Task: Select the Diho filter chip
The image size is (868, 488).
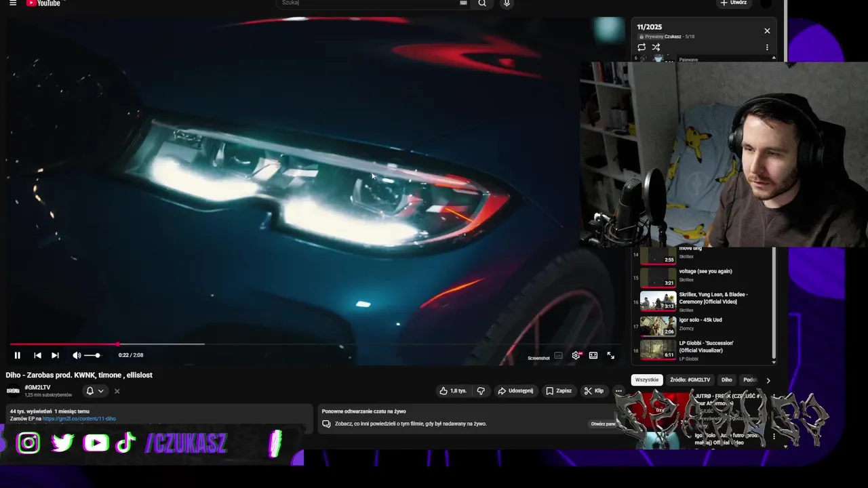Action: pos(727,380)
